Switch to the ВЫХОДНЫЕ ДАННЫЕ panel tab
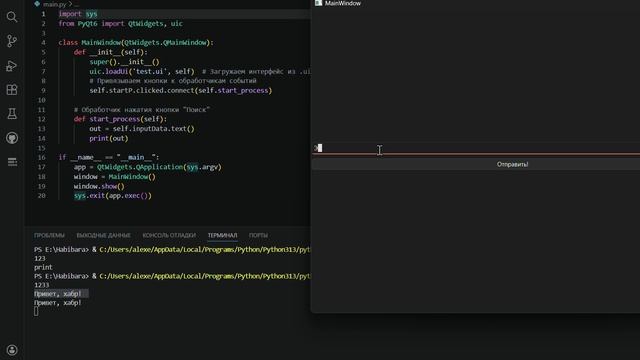640x360 pixels. [x=103, y=236]
